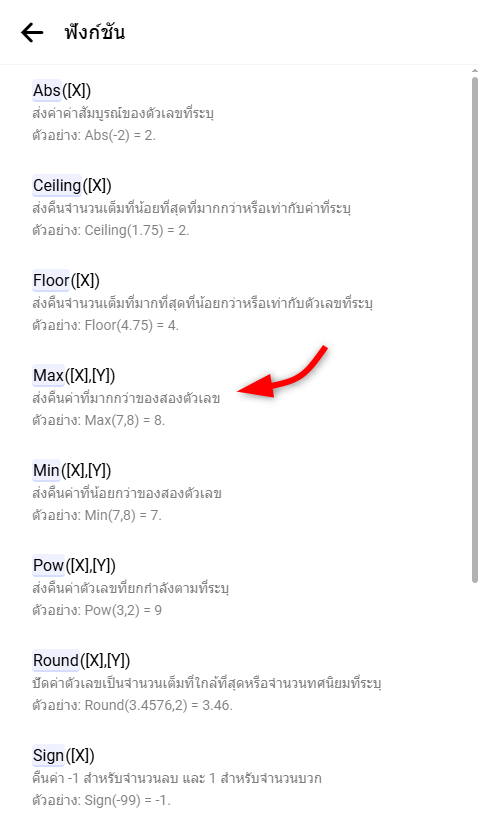Click the Floor(4.75) = 4 example line
This screenshot has width=479, height=826.
tap(105, 325)
